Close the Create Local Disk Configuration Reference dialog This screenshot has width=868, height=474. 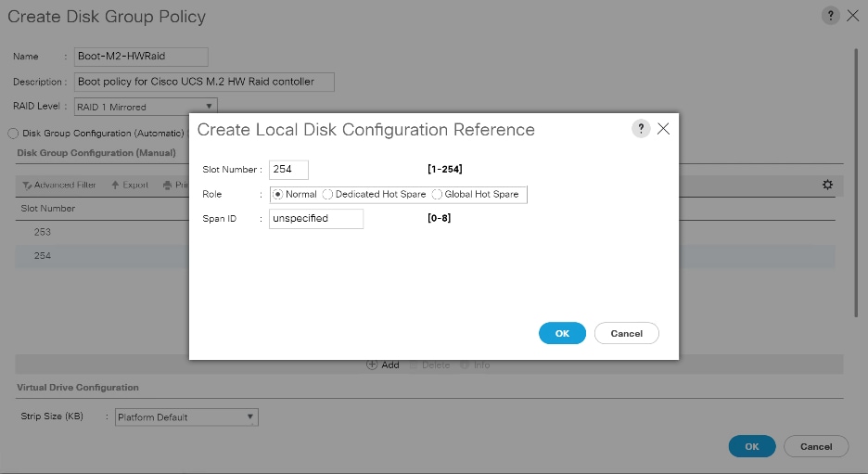click(663, 129)
